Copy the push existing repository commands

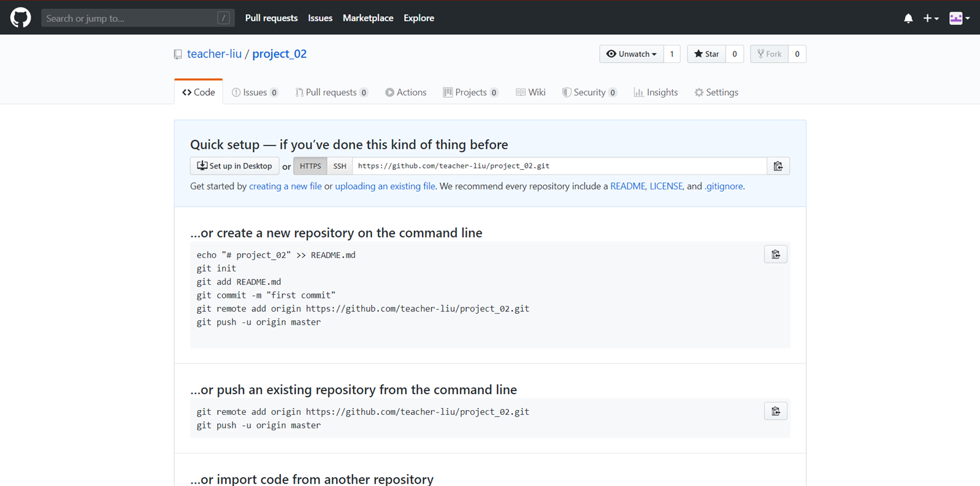click(775, 411)
